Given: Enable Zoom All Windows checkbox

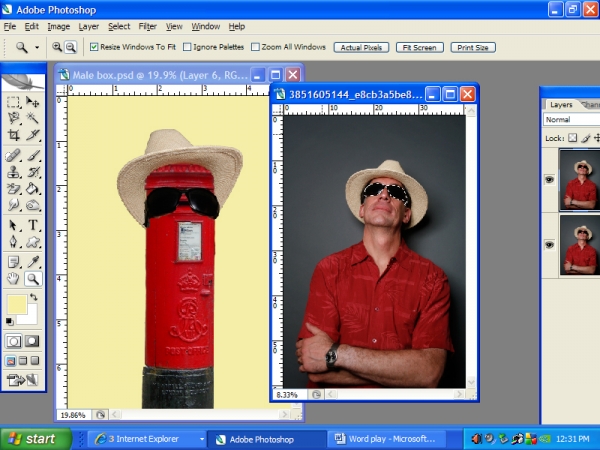Looking at the screenshot, I should tap(255, 47).
